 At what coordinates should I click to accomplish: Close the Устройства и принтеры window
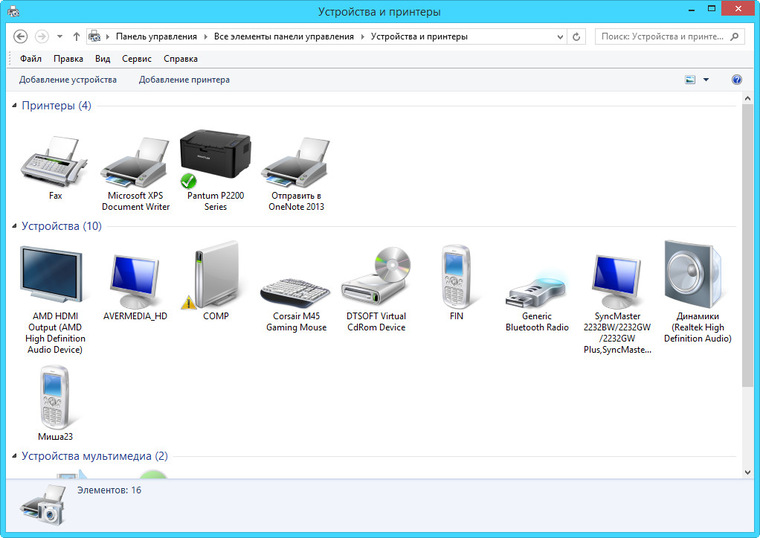[738, 9]
